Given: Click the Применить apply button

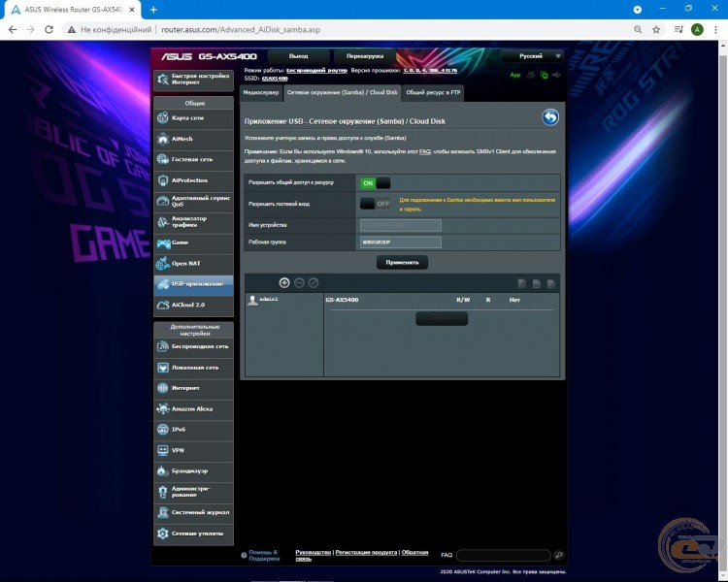Looking at the screenshot, I should pos(402,263).
